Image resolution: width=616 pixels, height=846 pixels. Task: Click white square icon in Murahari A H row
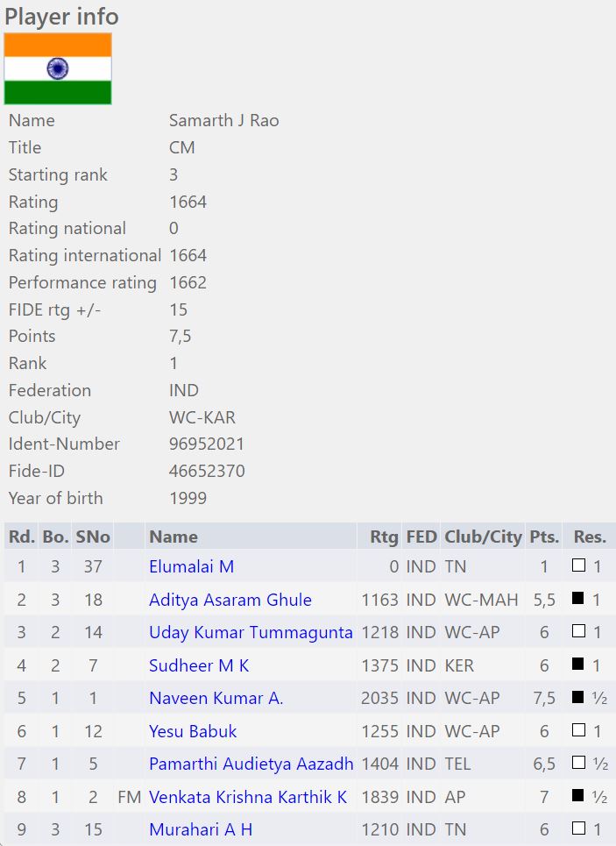[x=578, y=829]
